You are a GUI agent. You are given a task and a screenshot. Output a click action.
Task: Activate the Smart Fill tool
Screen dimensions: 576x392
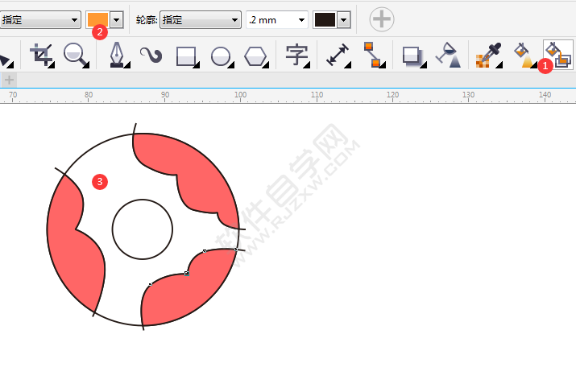(x=557, y=55)
